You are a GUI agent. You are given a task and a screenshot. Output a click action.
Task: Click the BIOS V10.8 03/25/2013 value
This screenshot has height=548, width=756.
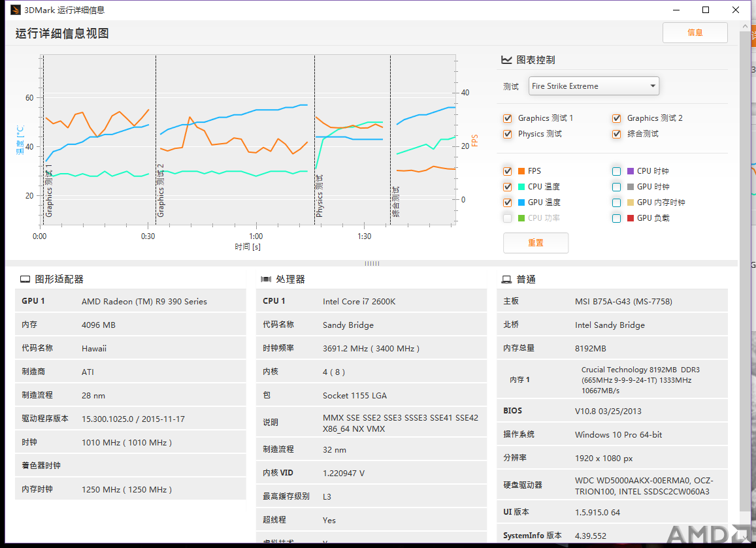(x=608, y=411)
